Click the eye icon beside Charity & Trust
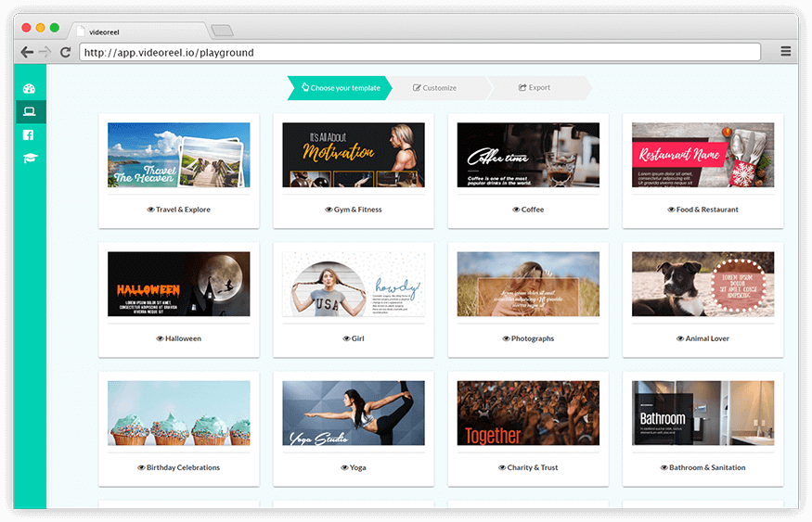The width and height of the screenshot is (812, 522). (502, 467)
